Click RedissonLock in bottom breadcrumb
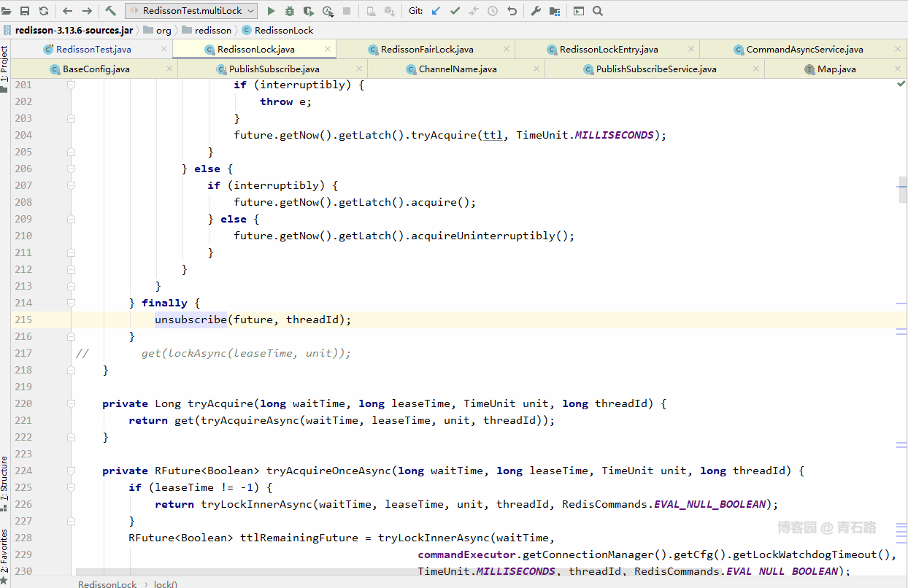908x588 pixels. pyautogui.click(x=107, y=584)
